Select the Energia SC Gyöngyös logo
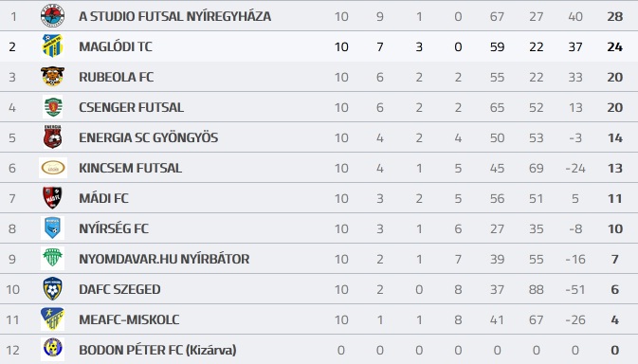Viewport: 638px width, 364px height. pyautogui.click(x=52, y=137)
